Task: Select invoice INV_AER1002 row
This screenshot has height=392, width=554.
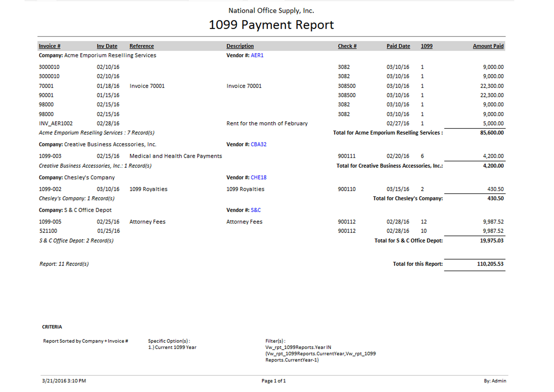Action: pyautogui.click(x=56, y=124)
